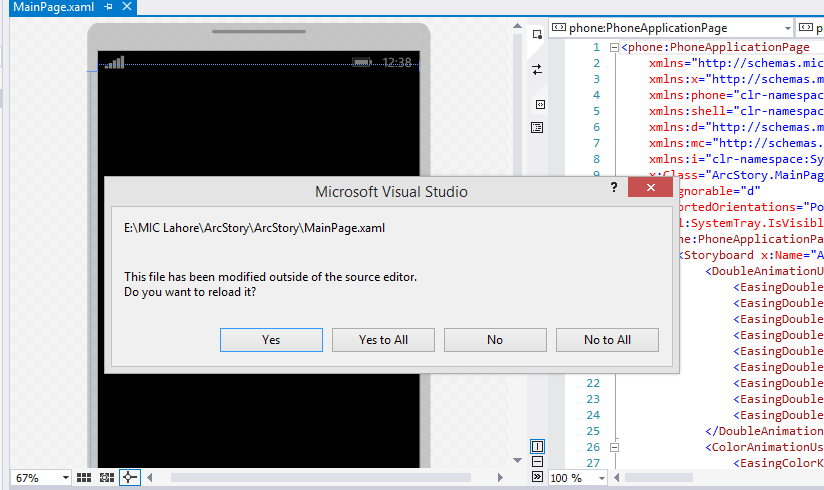Choose Yes to All in dialog
Viewport: 824px width, 490px height.
pyautogui.click(x=383, y=340)
